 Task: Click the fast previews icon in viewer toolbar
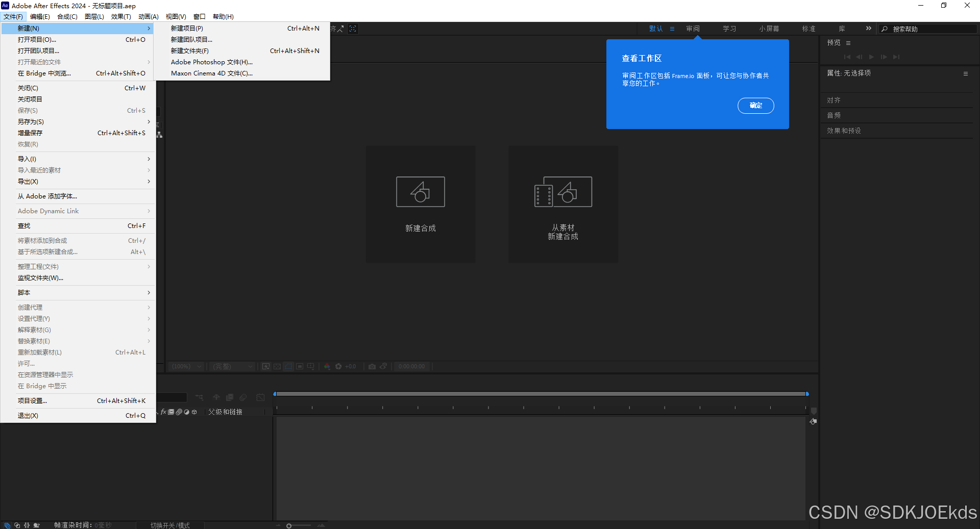(266, 366)
